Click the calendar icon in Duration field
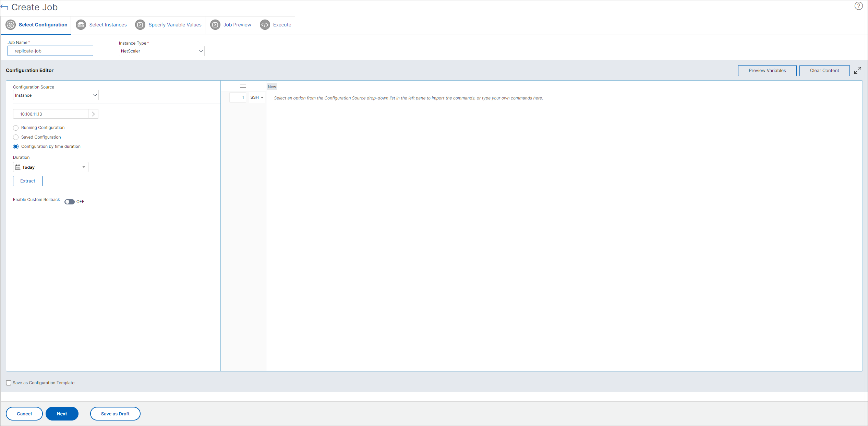 point(18,167)
